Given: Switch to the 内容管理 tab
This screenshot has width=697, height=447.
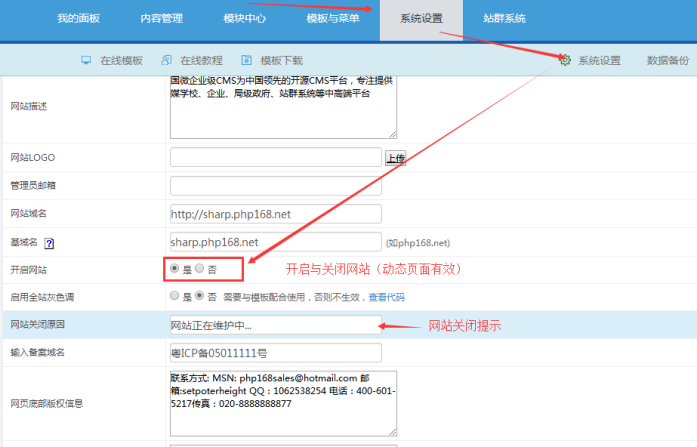Looking at the screenshot, I should point(161,18).
